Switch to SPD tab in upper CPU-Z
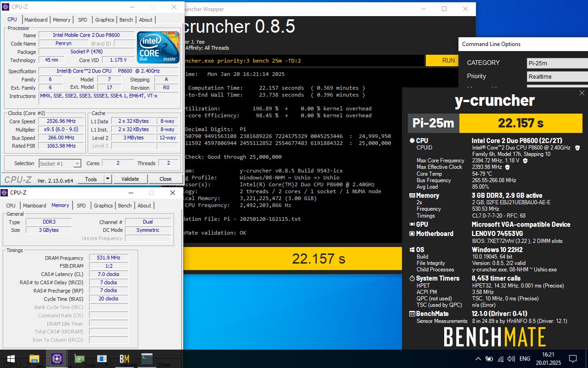The height and width of the screenshot is (368, 588). [83, 20]
